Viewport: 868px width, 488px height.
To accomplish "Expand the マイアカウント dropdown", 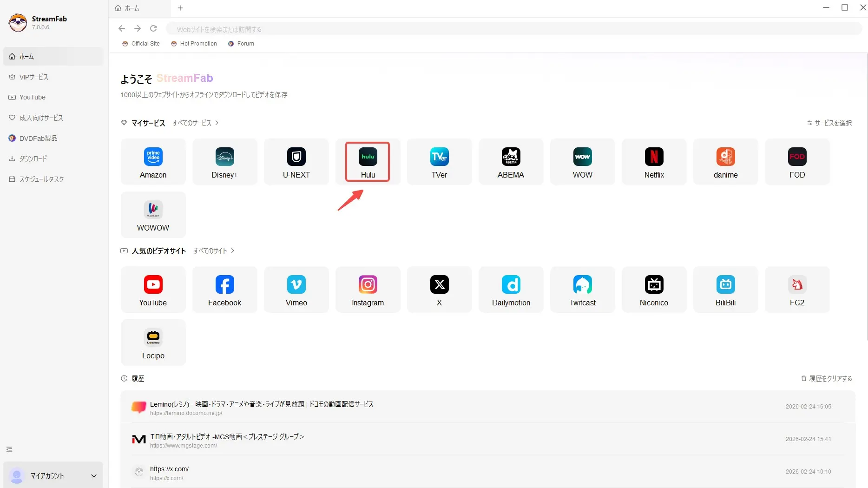I will click(x=53, y=475).
